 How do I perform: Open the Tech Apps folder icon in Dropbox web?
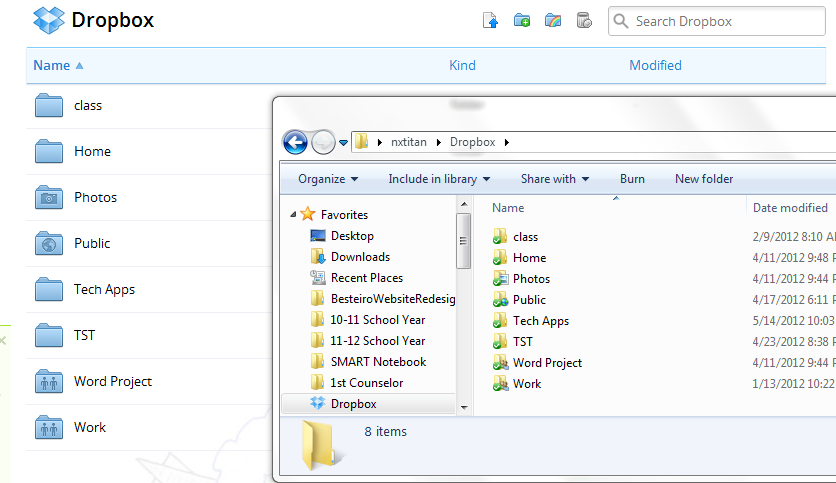(49, 289)
